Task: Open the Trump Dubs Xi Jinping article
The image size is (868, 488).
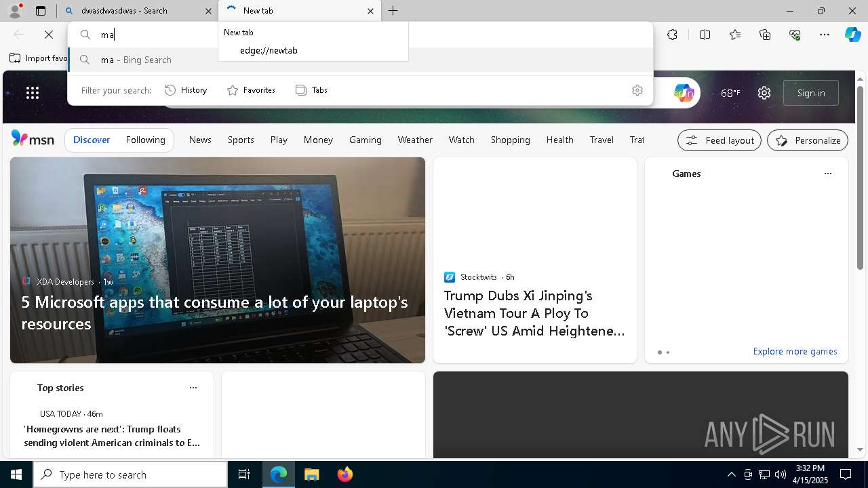Action: (534, 313)
